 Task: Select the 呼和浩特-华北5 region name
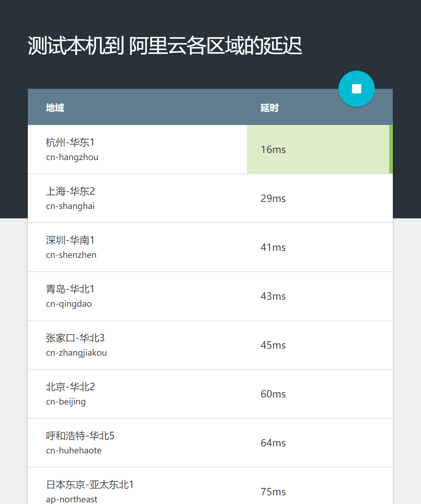[80, 436]
